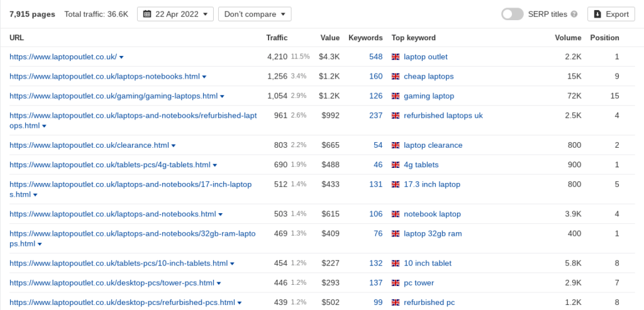This screenshot has height=310, width=644.
Task: Sort table by Value column
Action: [x=330, y=38]
